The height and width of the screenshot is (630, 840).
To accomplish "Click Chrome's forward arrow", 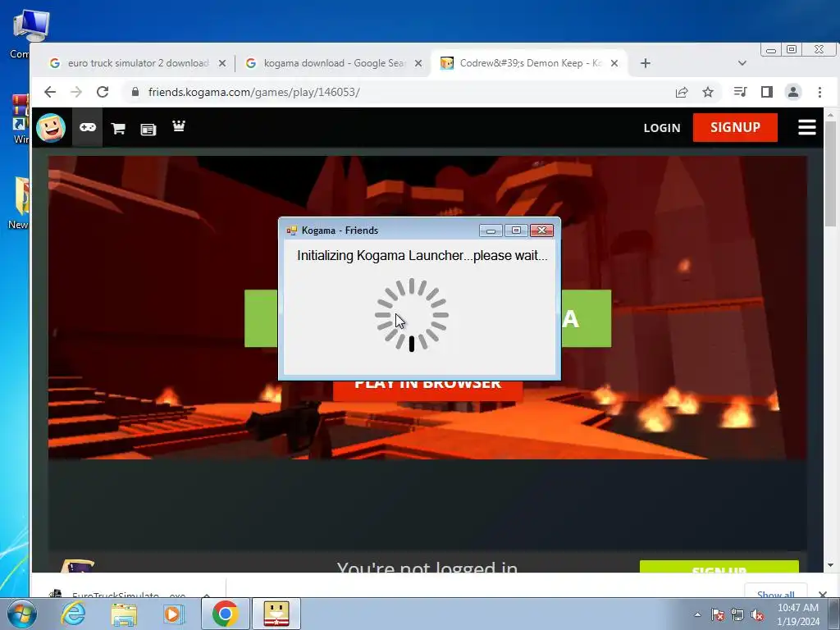I will point(76,92).
